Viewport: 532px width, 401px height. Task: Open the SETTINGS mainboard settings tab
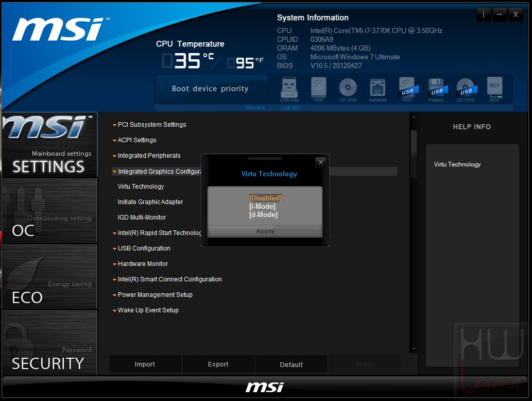click(50, 145)
